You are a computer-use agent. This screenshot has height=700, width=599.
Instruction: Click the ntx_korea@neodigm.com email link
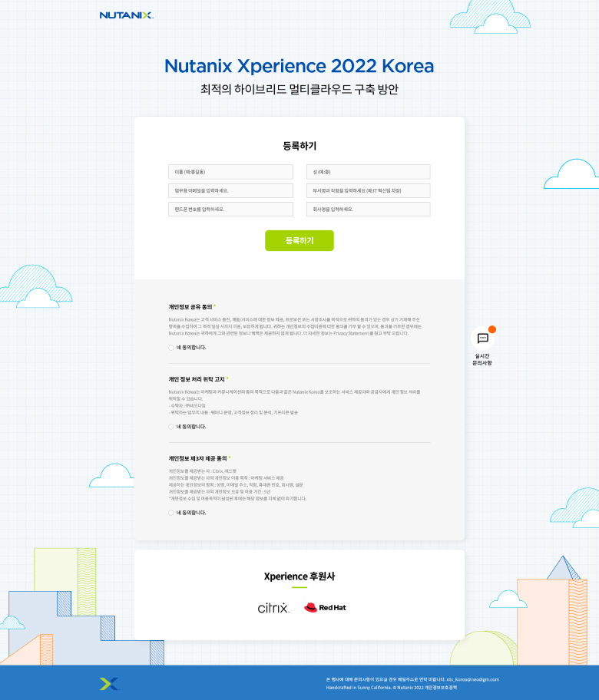[x=472, y=679]
